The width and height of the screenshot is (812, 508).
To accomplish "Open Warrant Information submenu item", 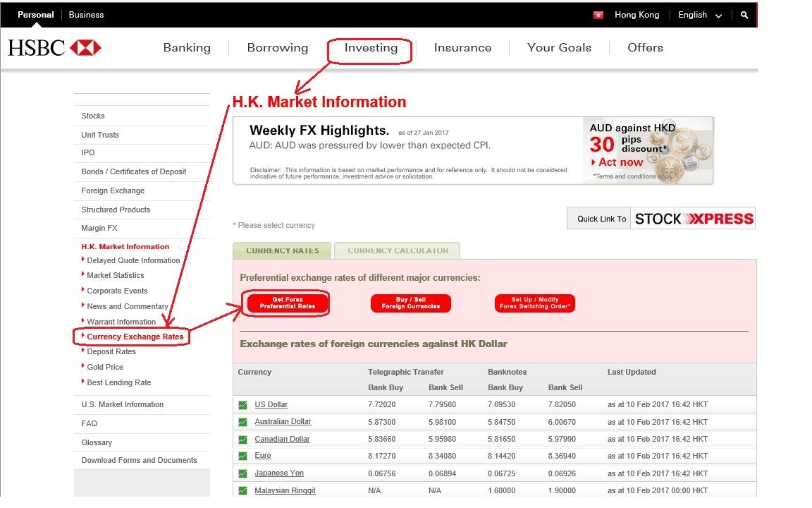I will (x=121, y=322).
